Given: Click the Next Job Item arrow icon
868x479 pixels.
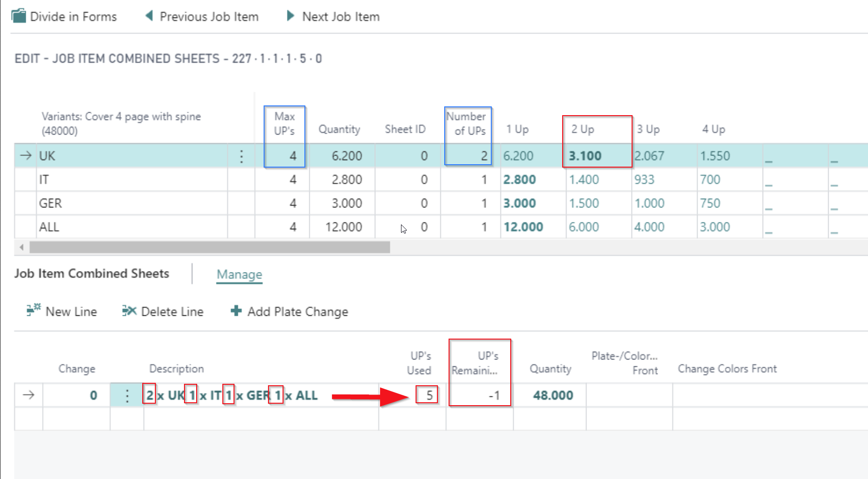Looking at the screenshot, I should [290, 16].
